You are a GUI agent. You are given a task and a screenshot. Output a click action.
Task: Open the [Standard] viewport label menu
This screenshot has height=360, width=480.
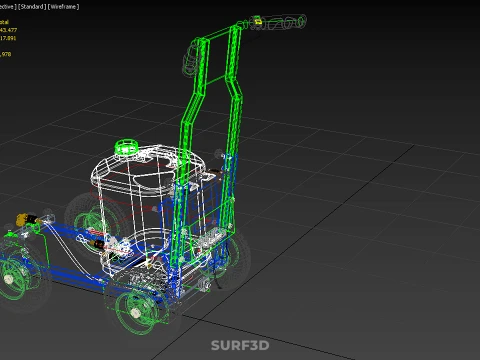32,6
